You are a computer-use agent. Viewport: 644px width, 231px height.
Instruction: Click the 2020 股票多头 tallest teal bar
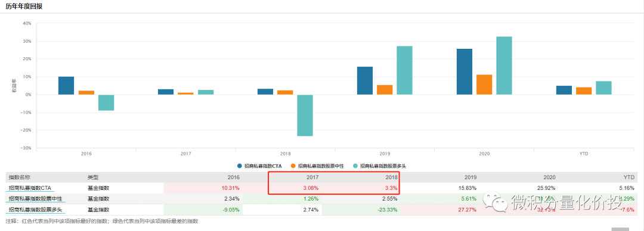(504, 65)
